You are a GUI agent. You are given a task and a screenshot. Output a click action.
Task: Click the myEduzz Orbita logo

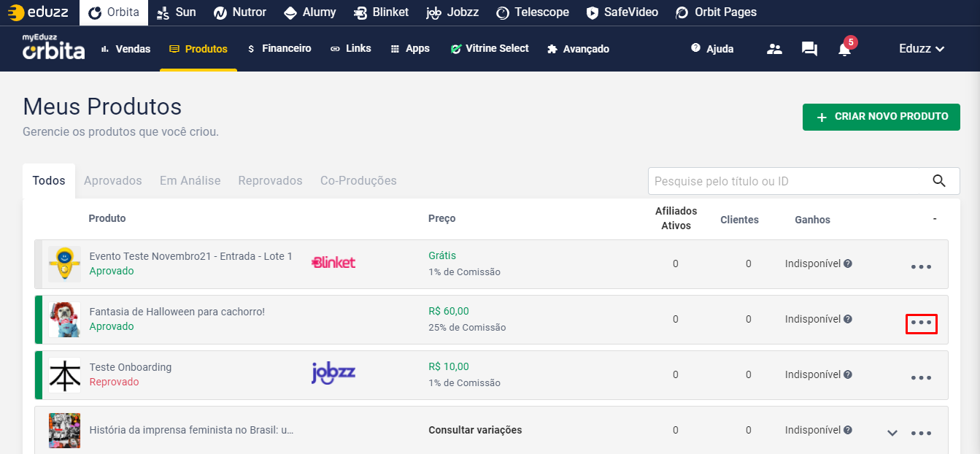pos(53,47)
